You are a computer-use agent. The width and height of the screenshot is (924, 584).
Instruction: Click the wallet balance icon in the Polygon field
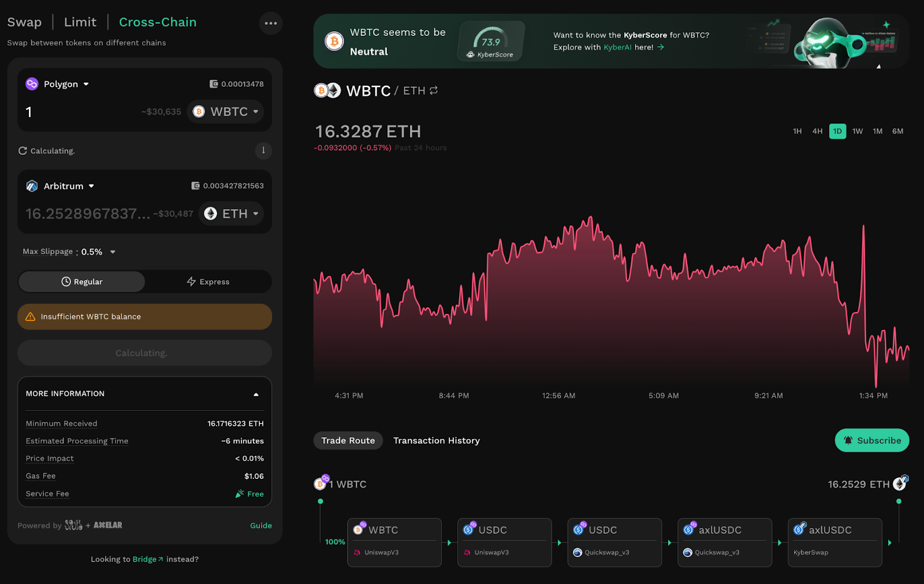pos(213,83)
